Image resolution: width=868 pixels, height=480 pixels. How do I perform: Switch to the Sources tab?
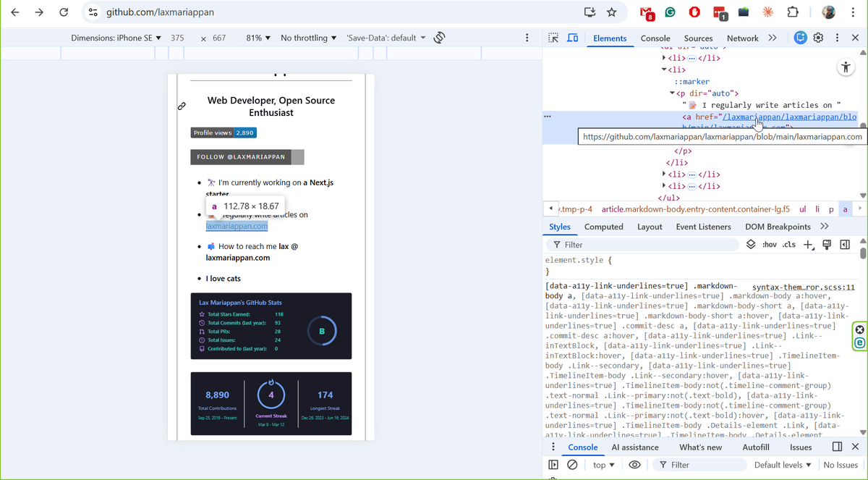tap(698, 38)
